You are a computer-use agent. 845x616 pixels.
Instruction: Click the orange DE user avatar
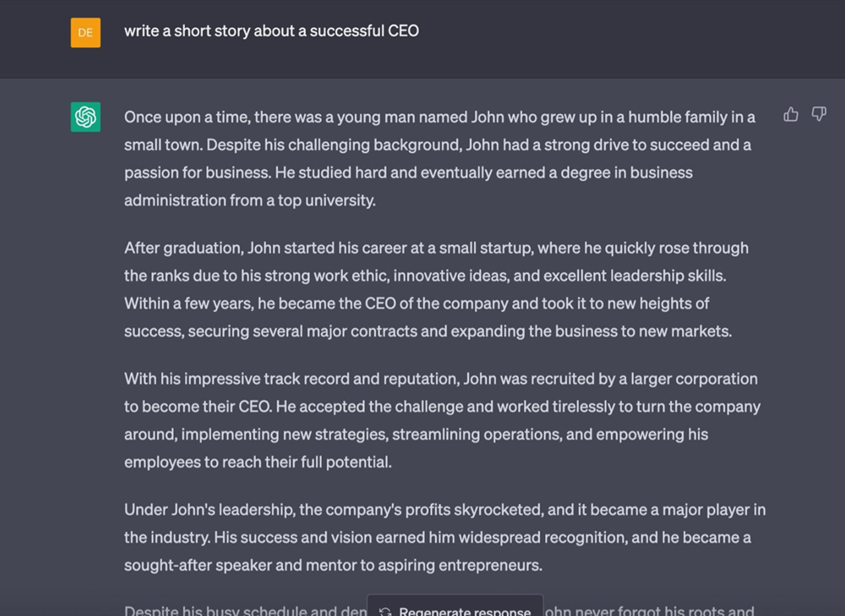pos(85,33)
